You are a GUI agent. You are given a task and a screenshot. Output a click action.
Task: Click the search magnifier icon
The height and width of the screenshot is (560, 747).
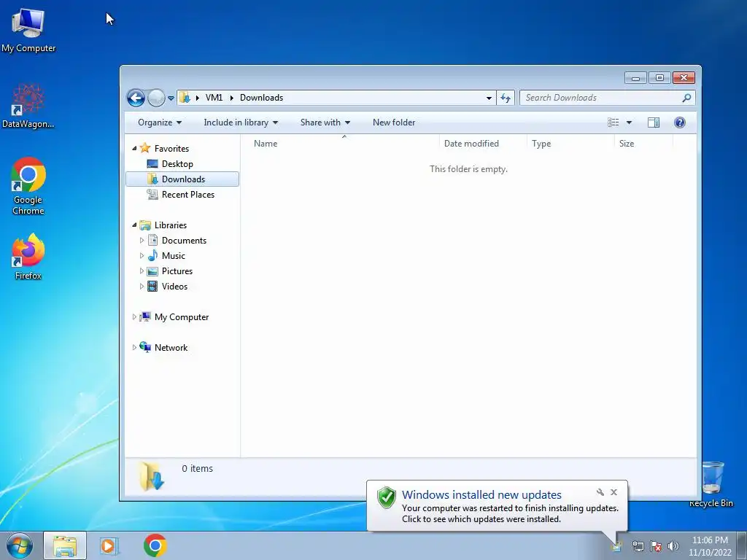coord(686,98)
